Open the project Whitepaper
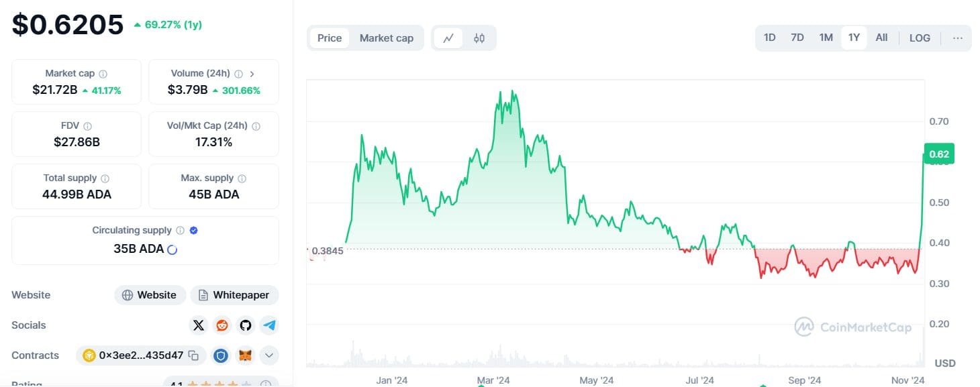 click(234, 294)
